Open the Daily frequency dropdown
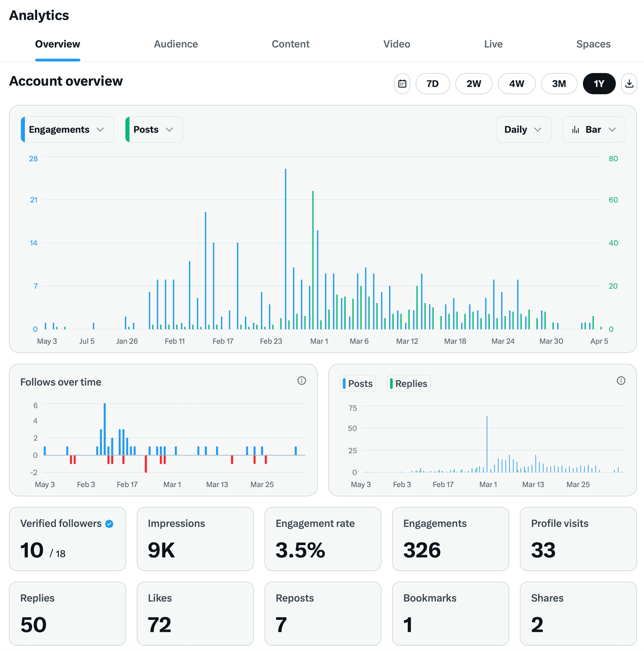 [x=523, y=129]
